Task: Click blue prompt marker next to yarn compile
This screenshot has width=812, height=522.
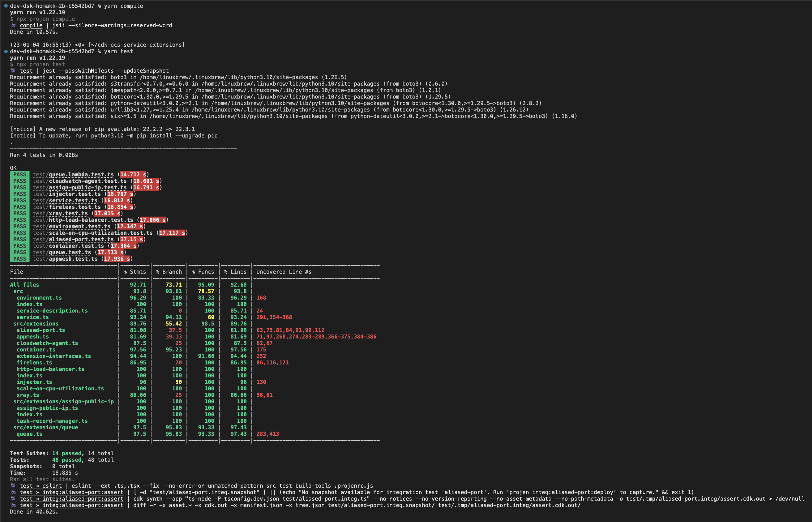Action: (x=5, y=6)
